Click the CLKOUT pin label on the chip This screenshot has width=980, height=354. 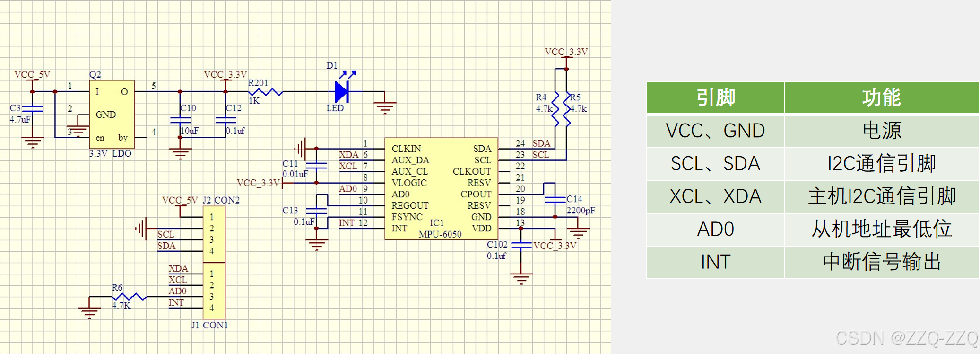pyautogui.click(x=472, y=171)
